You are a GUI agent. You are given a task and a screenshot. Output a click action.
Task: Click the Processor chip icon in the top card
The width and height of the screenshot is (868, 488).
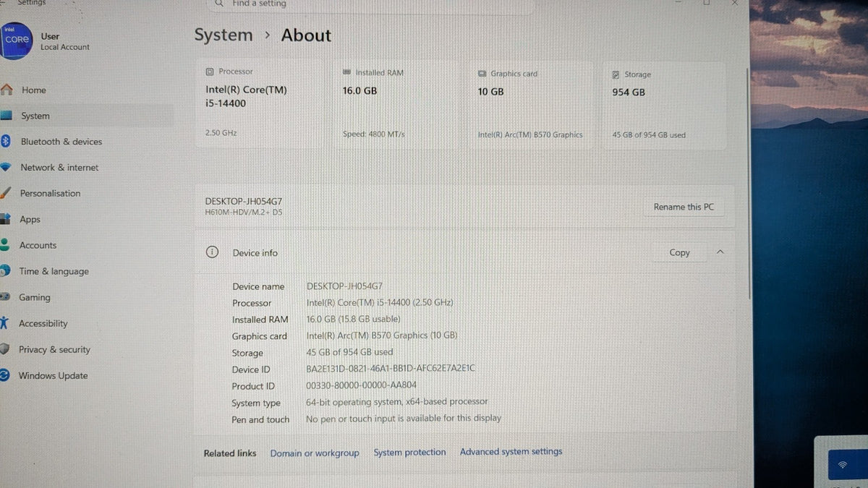(210, 72)
